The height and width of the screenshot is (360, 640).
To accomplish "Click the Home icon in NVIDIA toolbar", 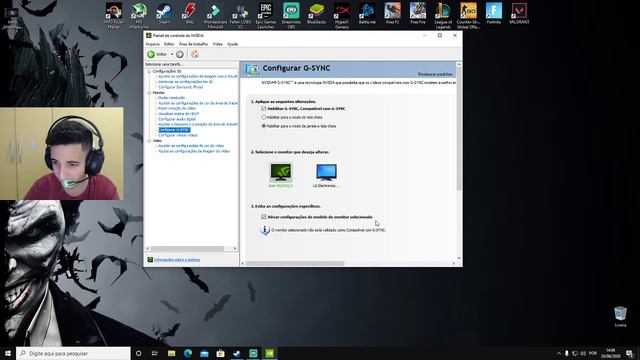I will (x=195, y=54).
